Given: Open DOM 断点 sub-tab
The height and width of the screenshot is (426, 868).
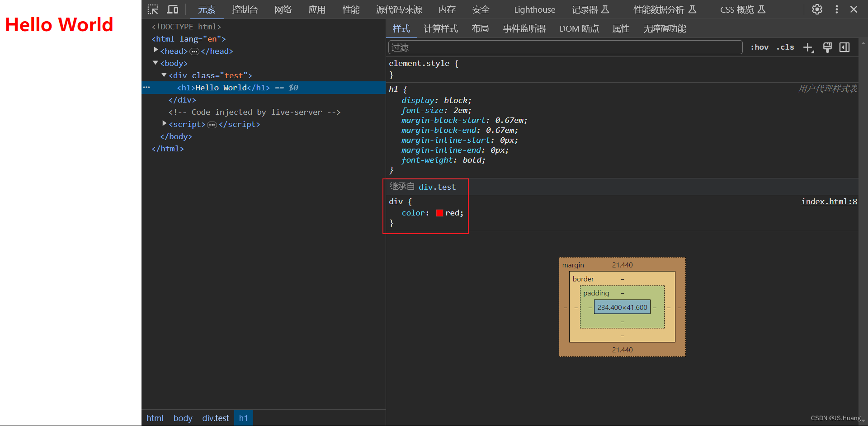Looking at the screenshot, I should [579, 28].
